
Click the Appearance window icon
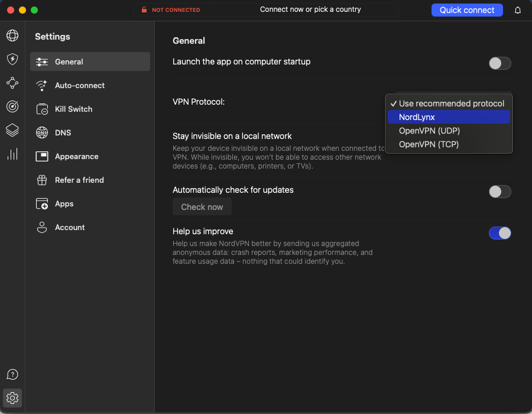(x=42, y=157)
